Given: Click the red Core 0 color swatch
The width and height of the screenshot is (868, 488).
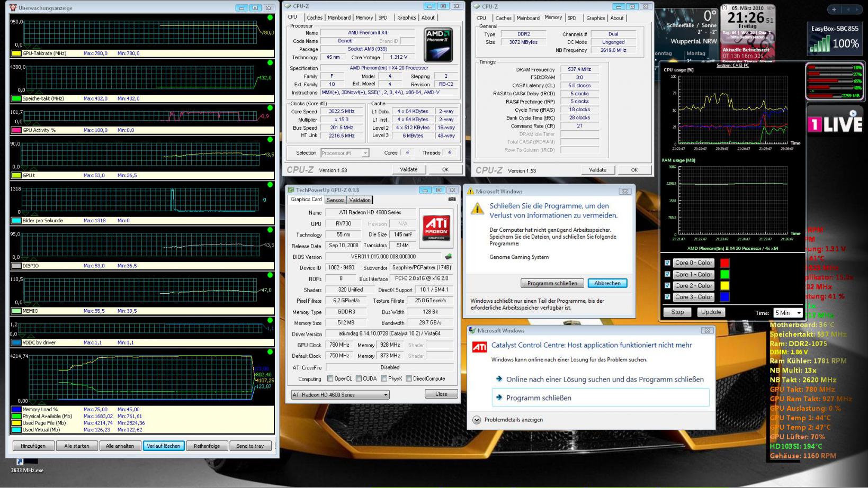Looking at the screenshot, I should point(724,263).
